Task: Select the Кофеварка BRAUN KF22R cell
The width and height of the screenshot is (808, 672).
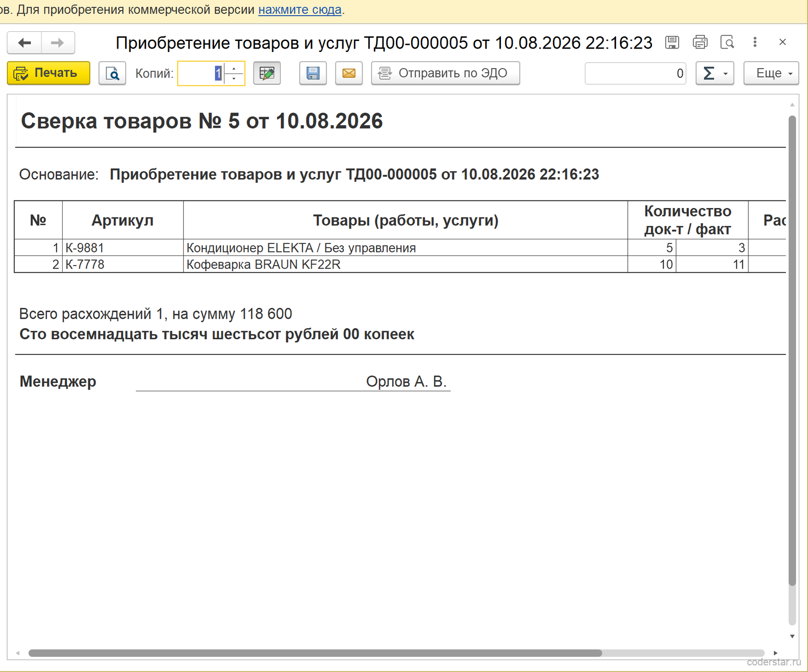Action: [406, 265]
